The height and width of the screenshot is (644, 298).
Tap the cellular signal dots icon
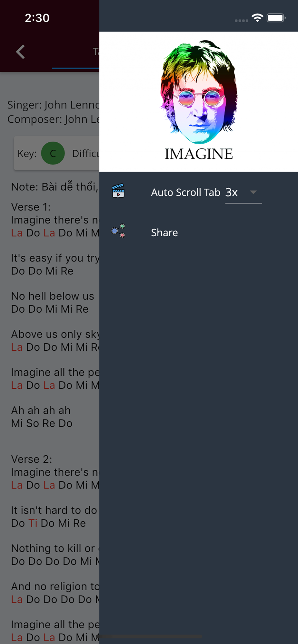(x=241, y=21)
